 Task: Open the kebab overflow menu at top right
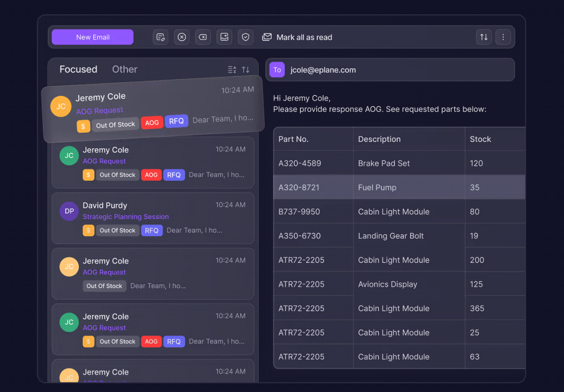[503, 37]
